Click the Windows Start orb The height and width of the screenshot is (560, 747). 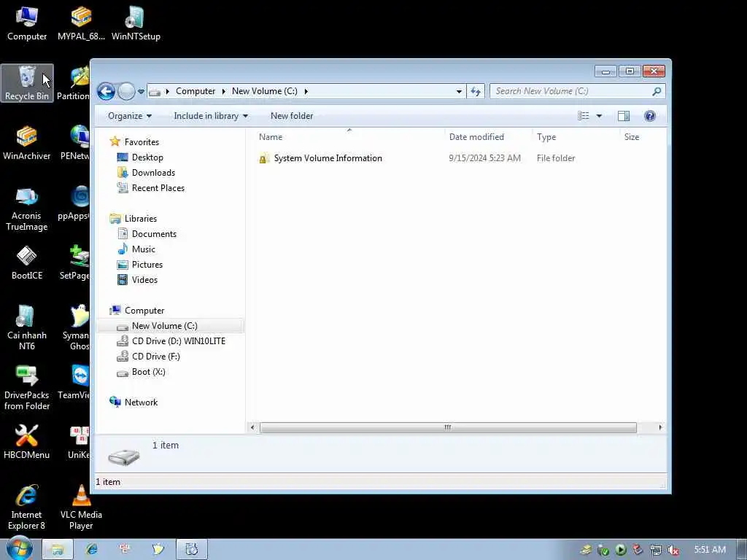point(19,548)
